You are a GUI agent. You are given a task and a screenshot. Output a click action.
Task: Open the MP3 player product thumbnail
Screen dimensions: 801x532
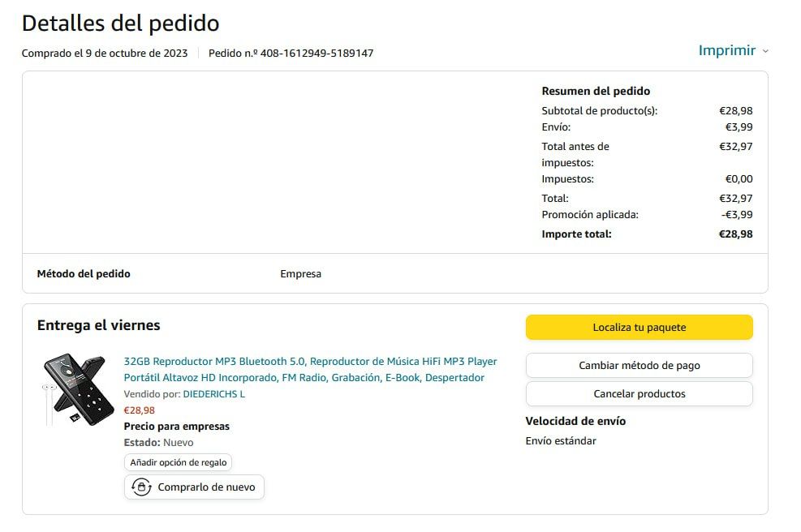click(x=74, y=390)
